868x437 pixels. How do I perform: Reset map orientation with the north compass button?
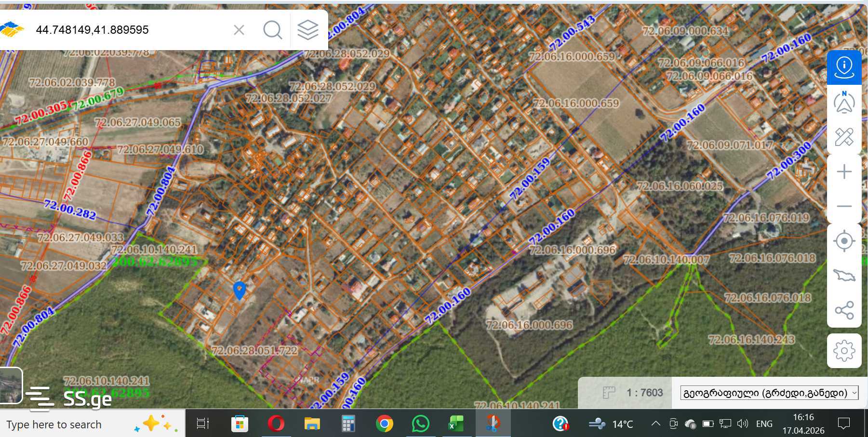click(x=844, y=102)
